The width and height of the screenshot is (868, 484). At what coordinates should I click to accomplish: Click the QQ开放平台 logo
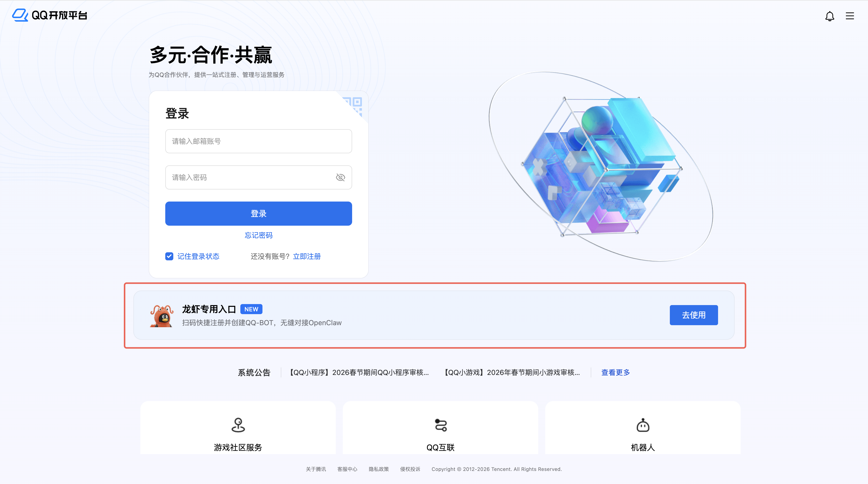pyautogui.click(x=49, y=15)
